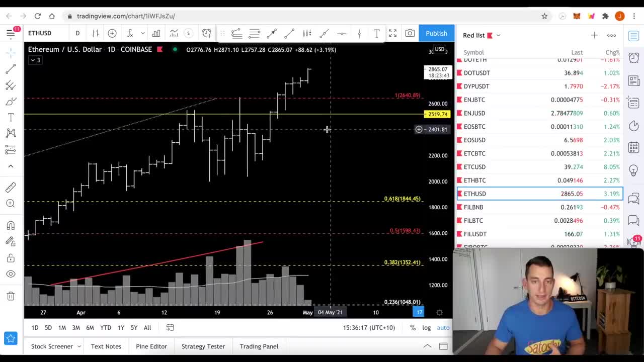This screenshot has height=362, width=644.
Task: Select the crosshair cursor tool
Action: (x=11, y=52)
